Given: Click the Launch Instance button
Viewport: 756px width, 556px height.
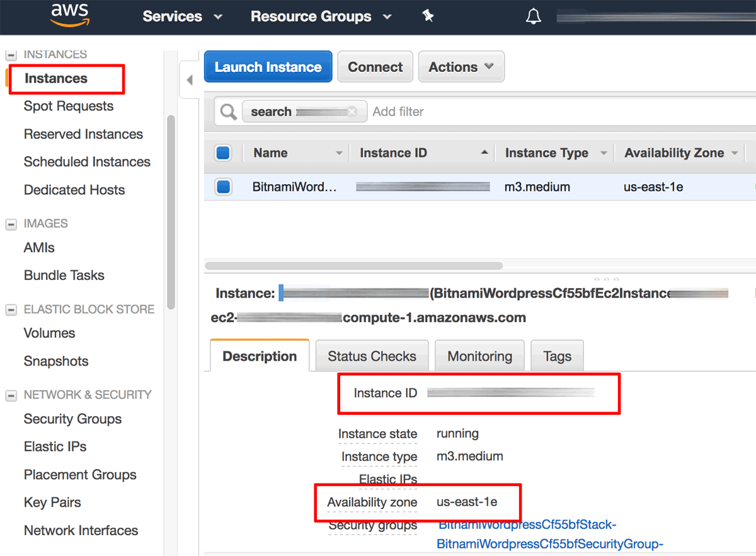Looking at the screenshot, I should click(268, 66).
